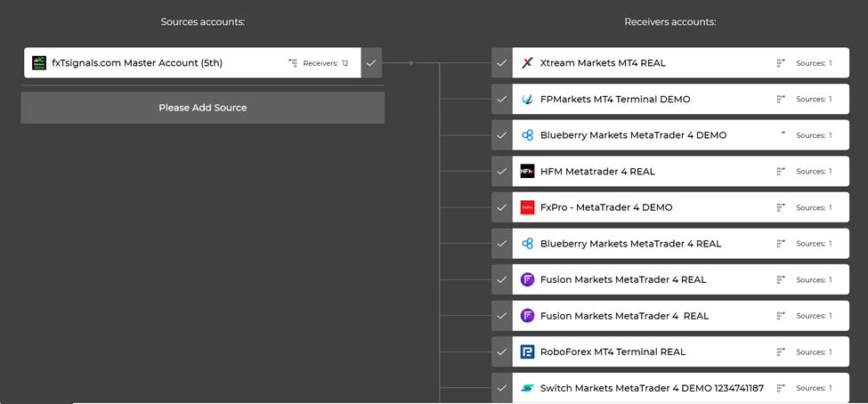The height and width of the screenshot is (404, 868).
Task: Select fxTsignals.com Master Account (5th) entry
Action: point(137,63)
